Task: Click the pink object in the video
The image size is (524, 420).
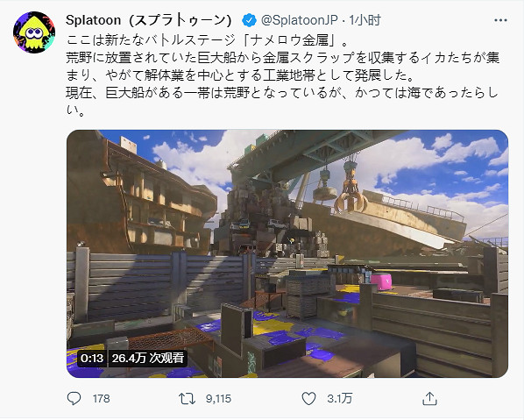Action: pos(382,281)
